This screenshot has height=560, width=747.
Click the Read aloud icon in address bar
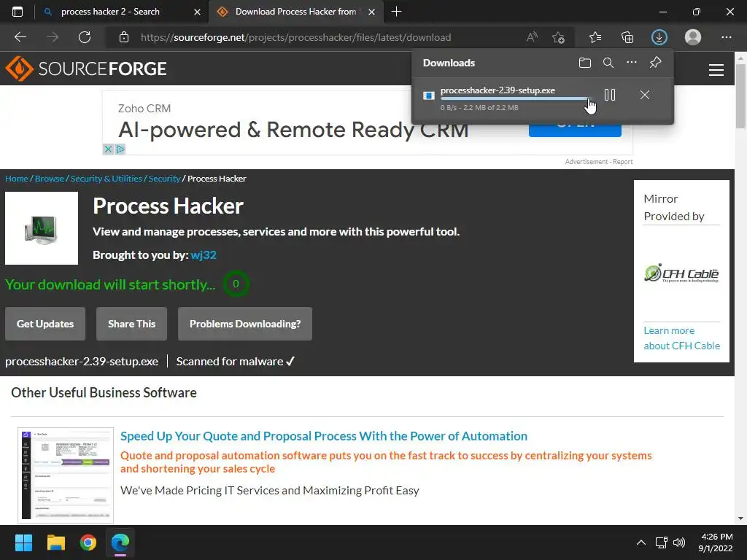[532, 37]
